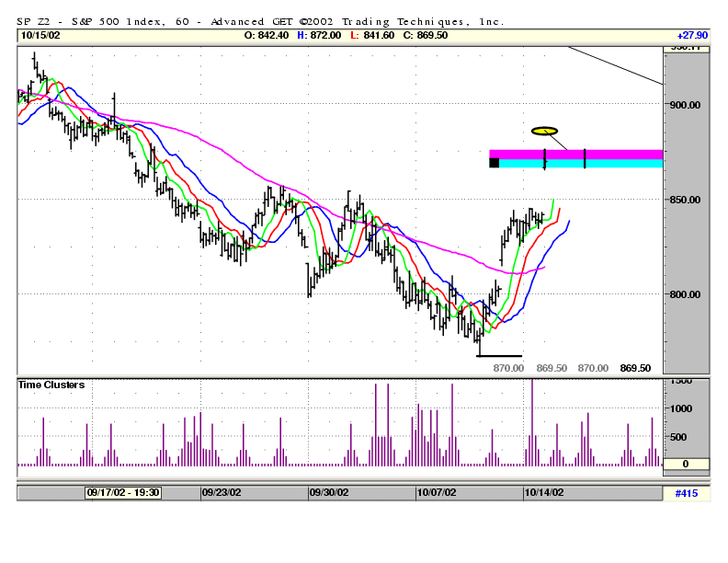
Task: Click the black 869.50 last price readout
Action: point(635,368)
